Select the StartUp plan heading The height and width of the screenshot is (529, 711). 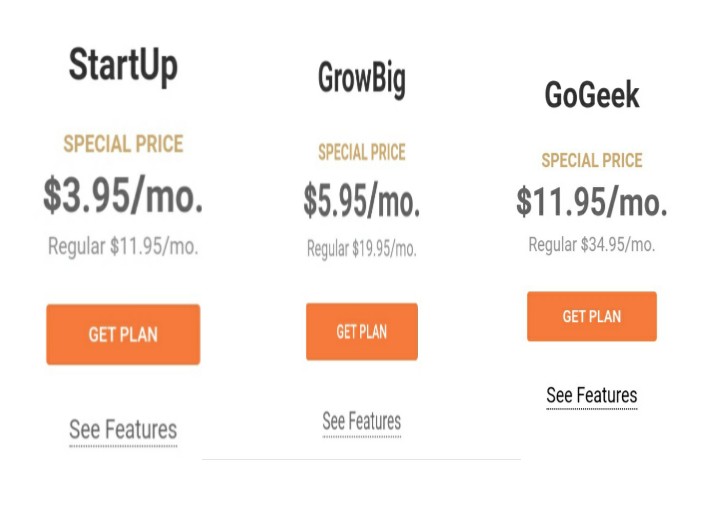[123, 67]
